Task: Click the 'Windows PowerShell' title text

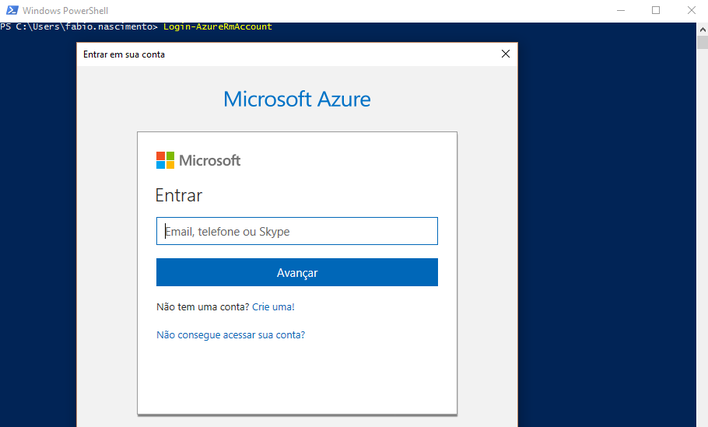Action: click(x=65, y=10)
